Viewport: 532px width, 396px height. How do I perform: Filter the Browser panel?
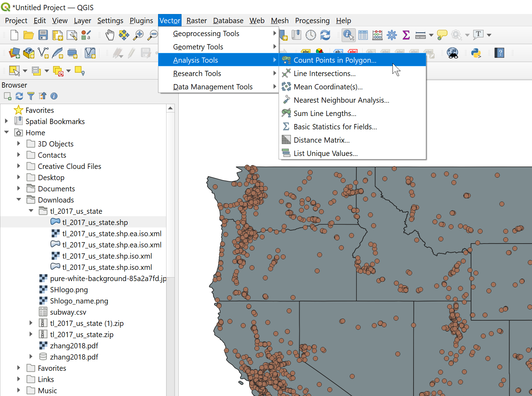click(x=31, y=96)
